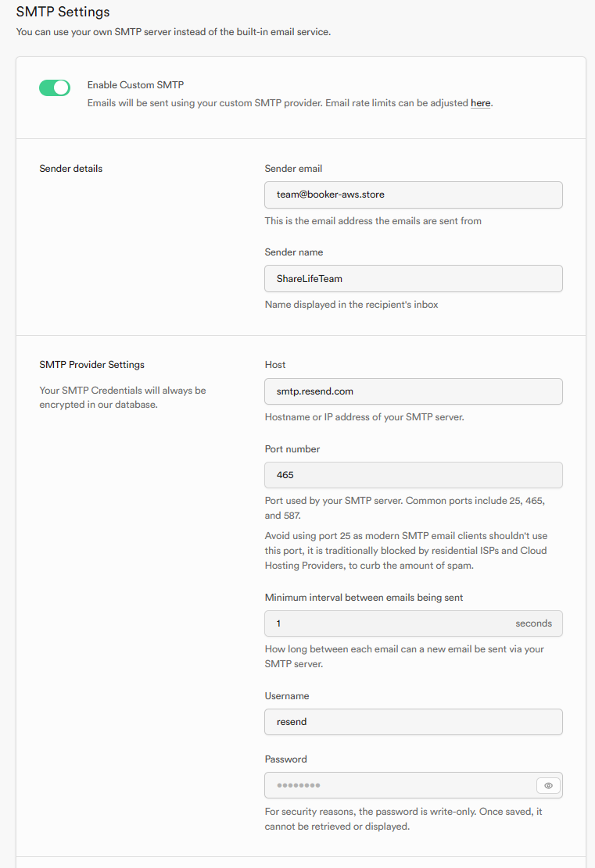Click the 'Sender email' field label
Image resolution: width=595 pixels, height=868 pixels.
point(293,169)
